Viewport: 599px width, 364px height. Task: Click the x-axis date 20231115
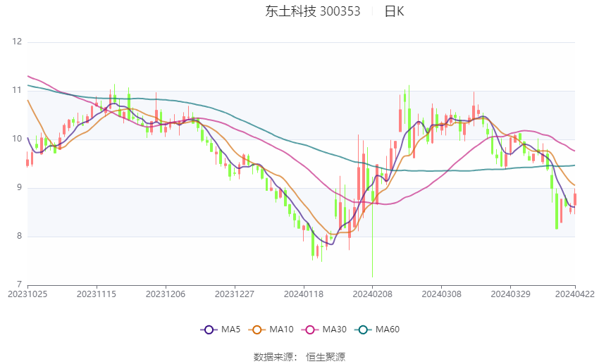click(x=97, y=294)
